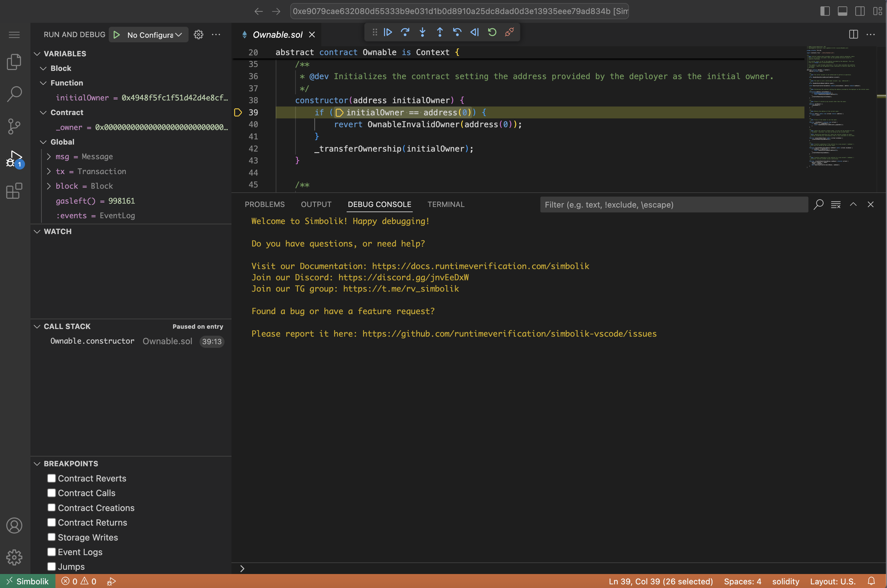
Task: Open Run and Debug more actions ellipsis
Action: coord(216,35)
